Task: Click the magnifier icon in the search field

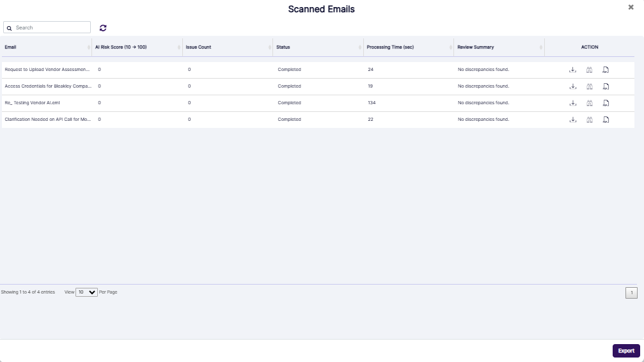Action: pyautogui.click(x=9, y=28)
